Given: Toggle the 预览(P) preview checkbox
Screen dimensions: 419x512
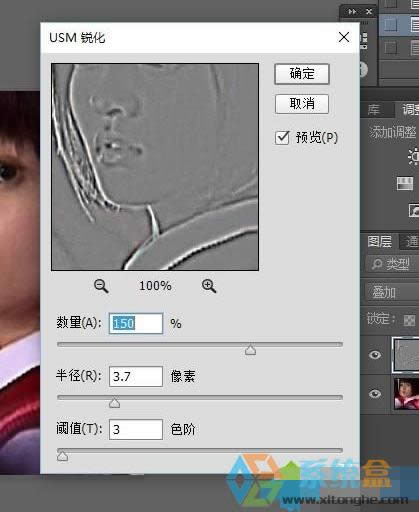Looking at the screenshot, I should point(282,137).
